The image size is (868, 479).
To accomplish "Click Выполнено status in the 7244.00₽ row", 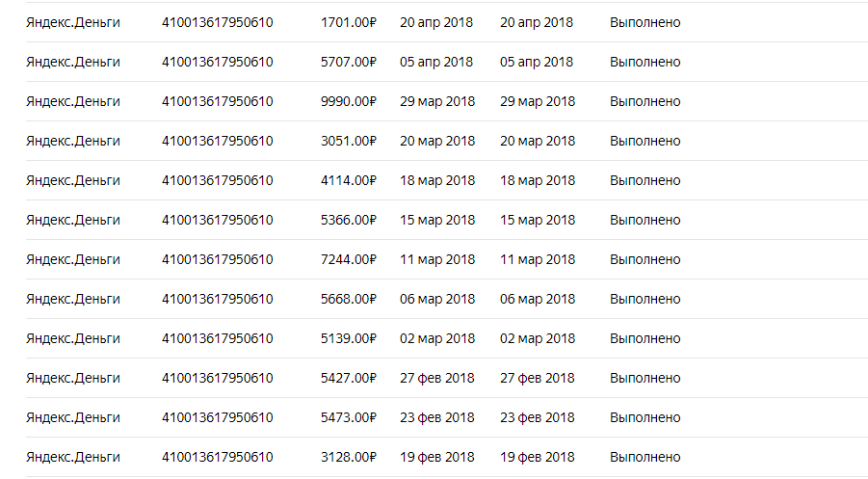I will [644, 259].
